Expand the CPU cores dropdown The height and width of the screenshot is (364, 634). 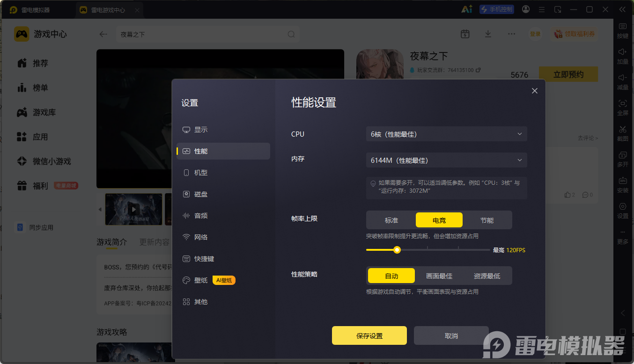tap(446, 134)
